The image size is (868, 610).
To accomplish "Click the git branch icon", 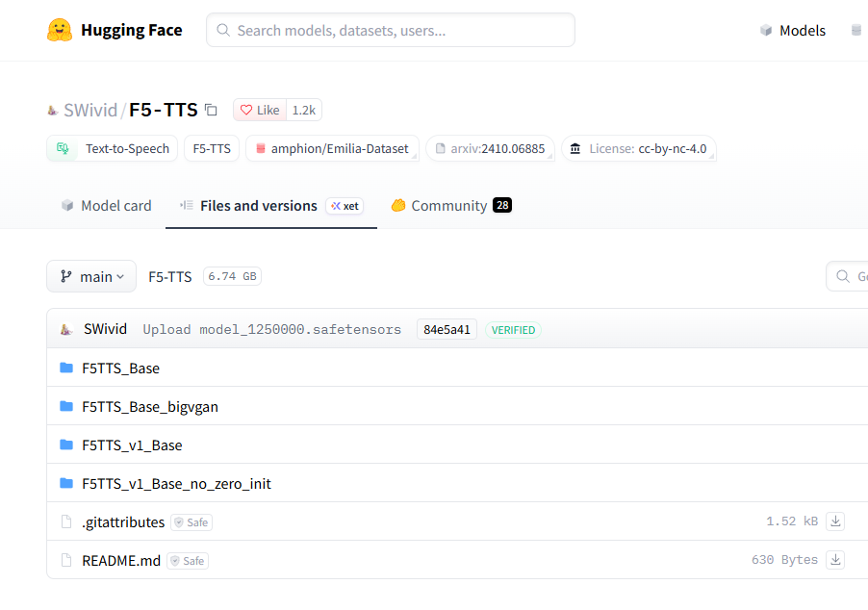I will 66,276.
